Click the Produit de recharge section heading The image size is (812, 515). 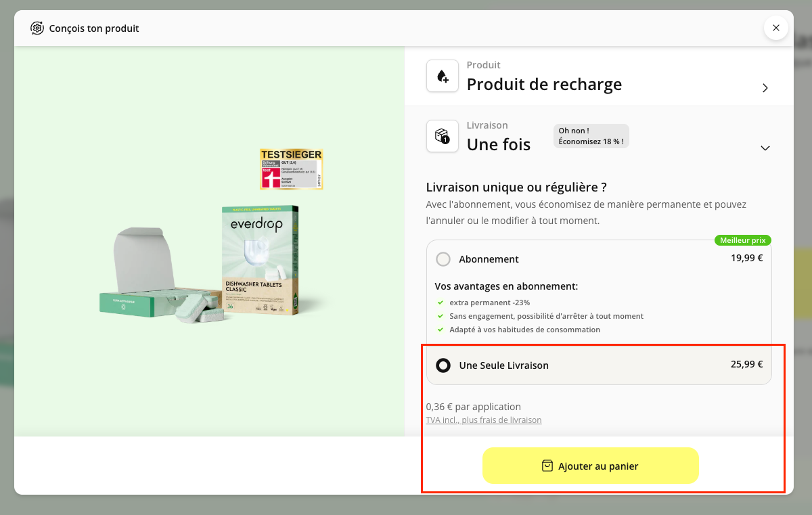pyautogui.click(x=544, y=85)
